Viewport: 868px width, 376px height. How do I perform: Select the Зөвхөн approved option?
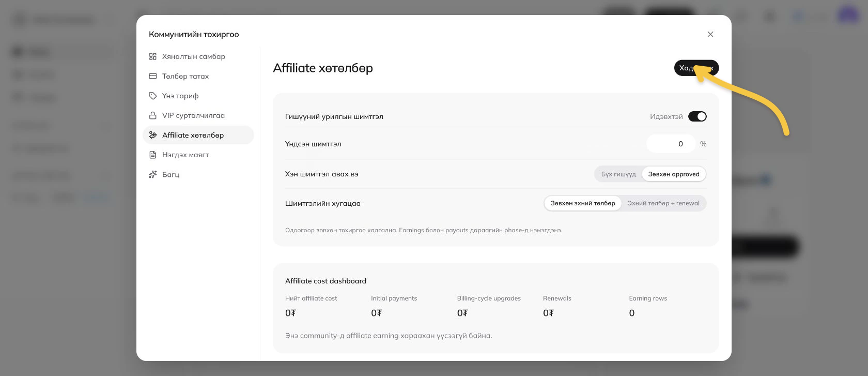674,174
